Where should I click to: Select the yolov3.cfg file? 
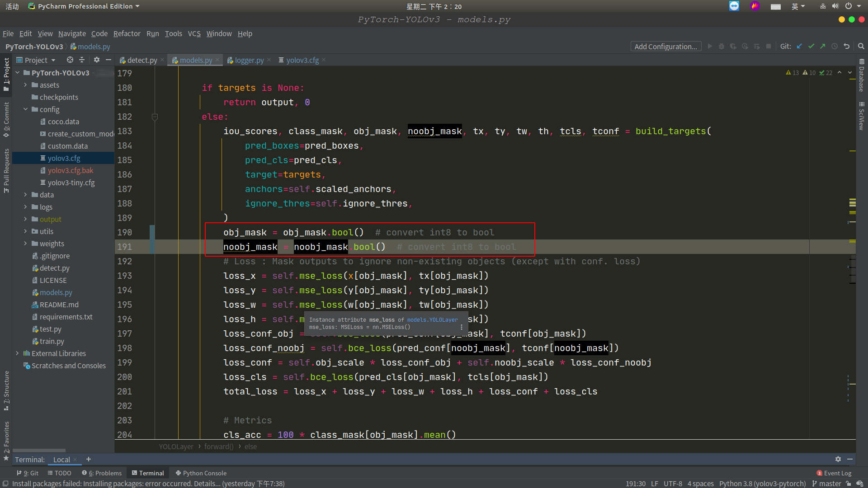(x=64, y=158)
